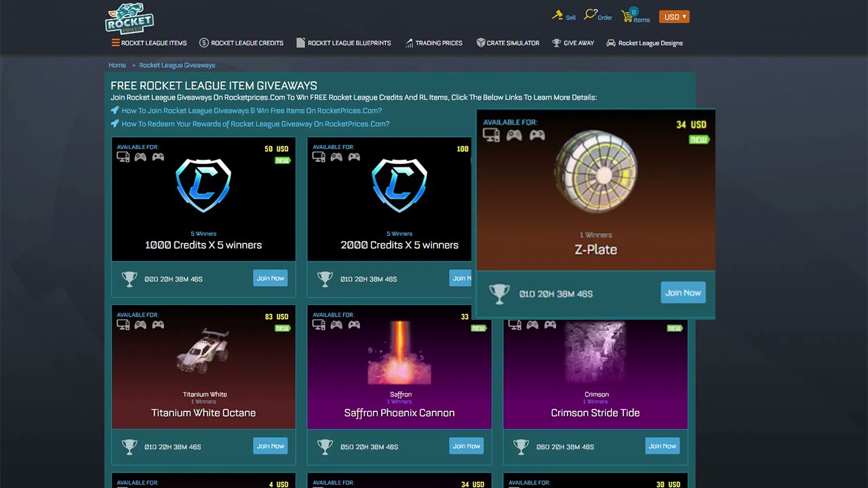Click the Home breadcrumb link
Viewport: 868px width, 488px height.
coord(117,65)
